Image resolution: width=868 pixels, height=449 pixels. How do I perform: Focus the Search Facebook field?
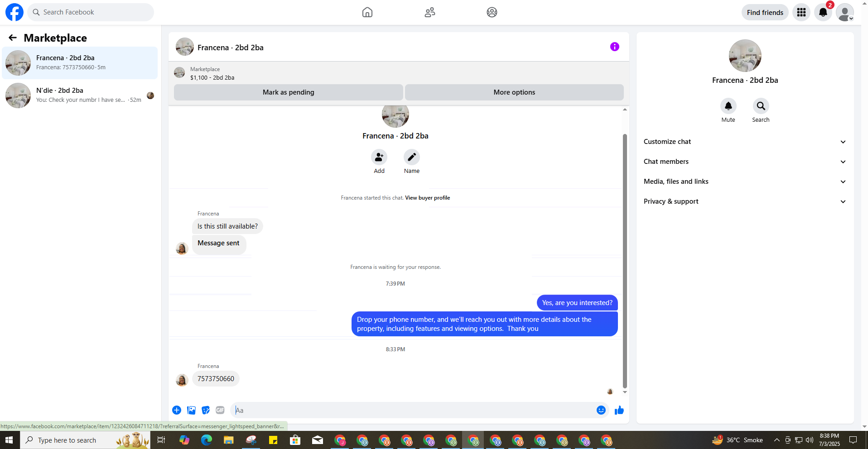tap(91, 12)
